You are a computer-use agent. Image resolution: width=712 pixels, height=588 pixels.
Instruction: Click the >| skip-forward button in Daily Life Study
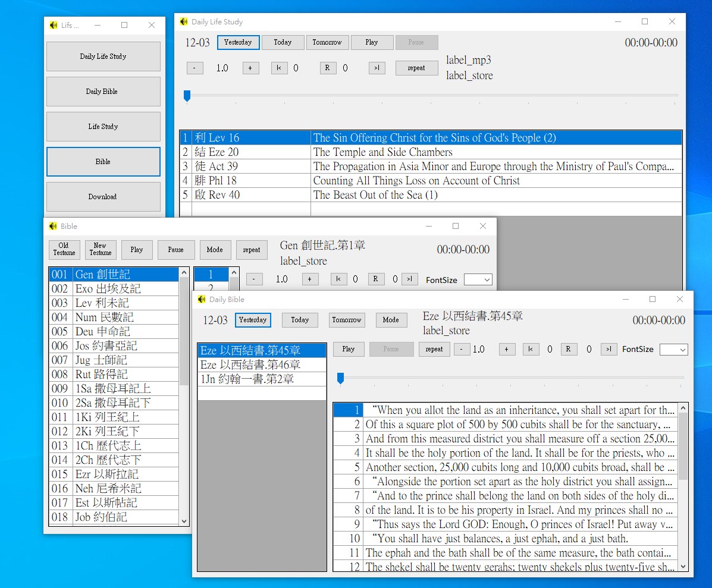click(377, 68)
